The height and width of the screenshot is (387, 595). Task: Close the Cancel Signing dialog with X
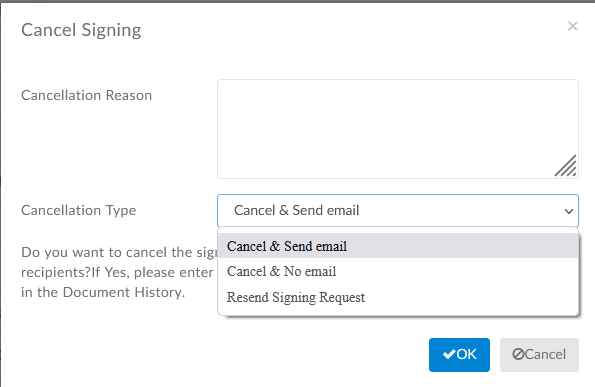tap(573, 26)
